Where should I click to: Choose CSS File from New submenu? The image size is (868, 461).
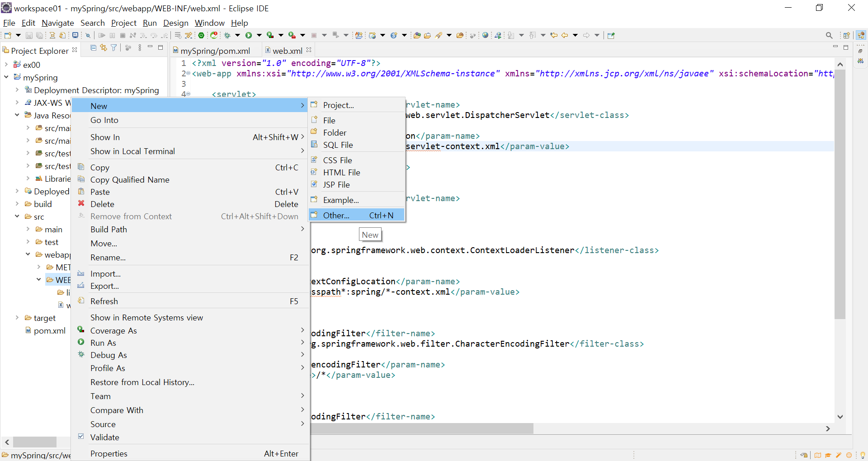click(357, 160)
